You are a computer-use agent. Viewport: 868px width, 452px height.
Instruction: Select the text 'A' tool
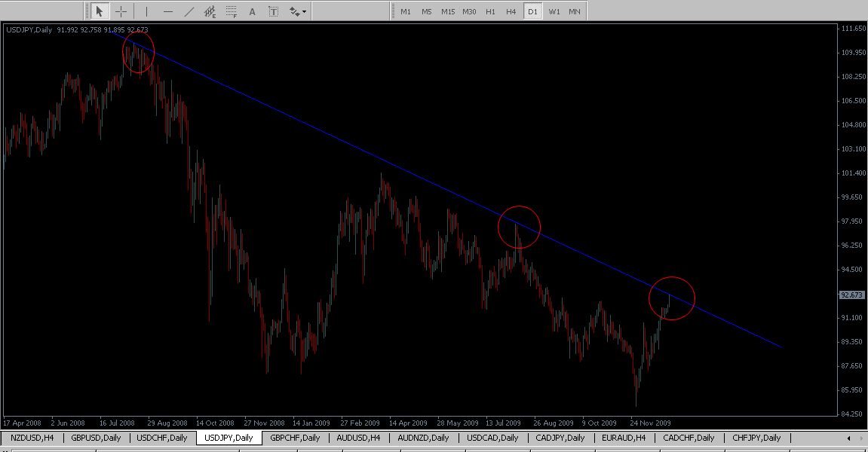(252, 11)
